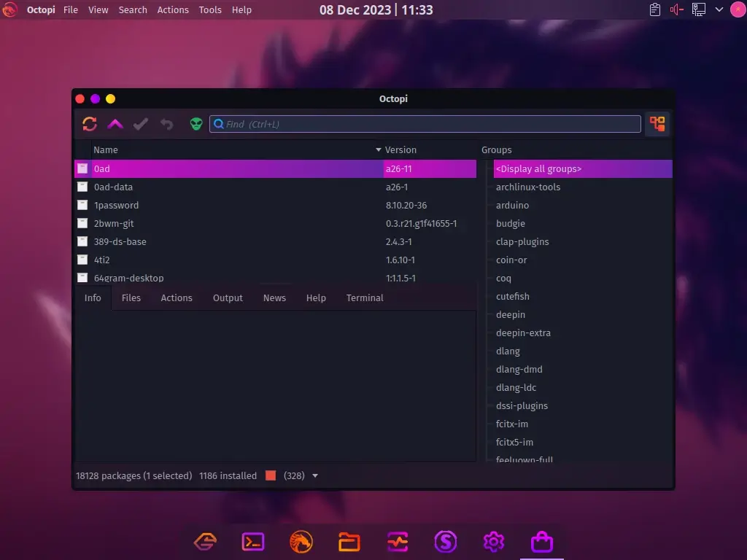
Task: Select the dssi-plugins group
Action: [x=522, y=405]
